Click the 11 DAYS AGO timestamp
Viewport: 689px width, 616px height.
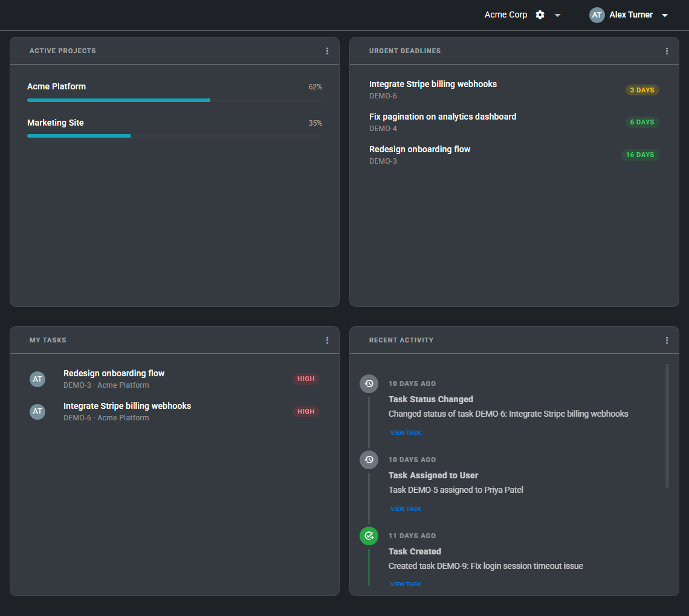point(412,536)
